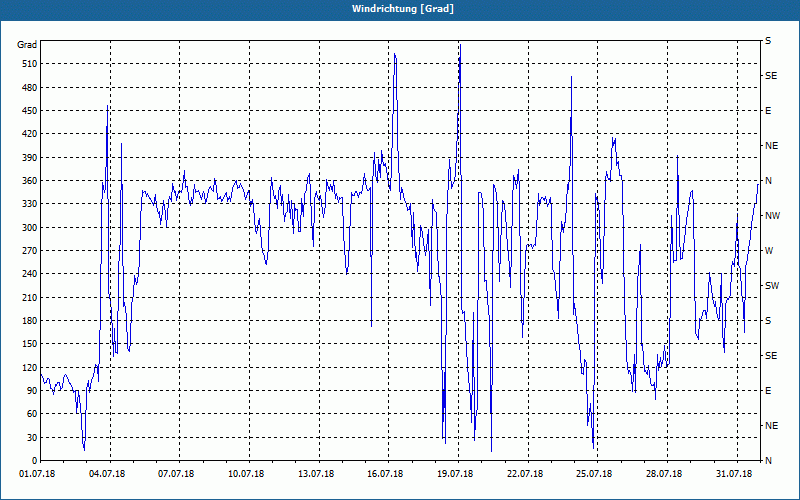Click the date label 31.07.18

click(x=734, y=474)
